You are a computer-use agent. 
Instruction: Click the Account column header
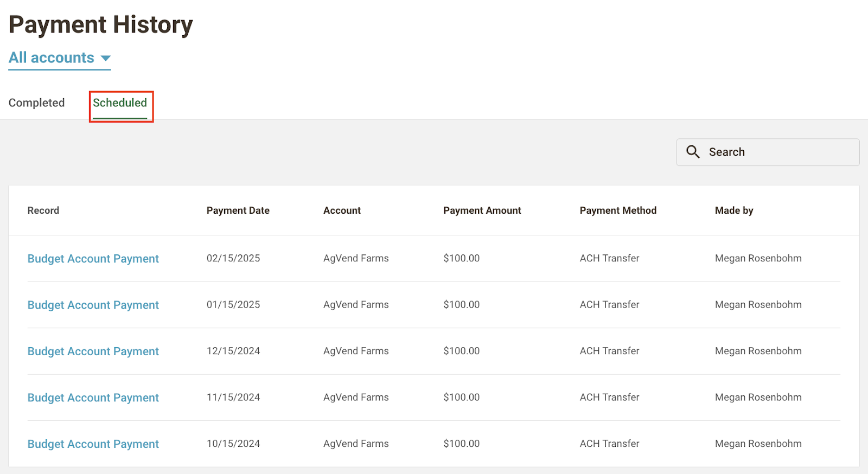coord(342,210)
